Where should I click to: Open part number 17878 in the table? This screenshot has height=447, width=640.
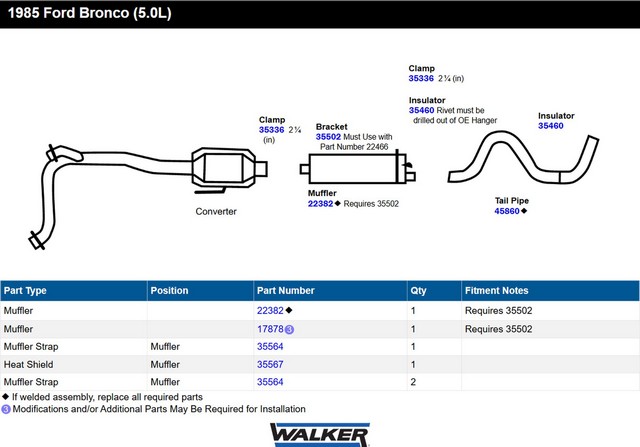click(x=270, y=329)
